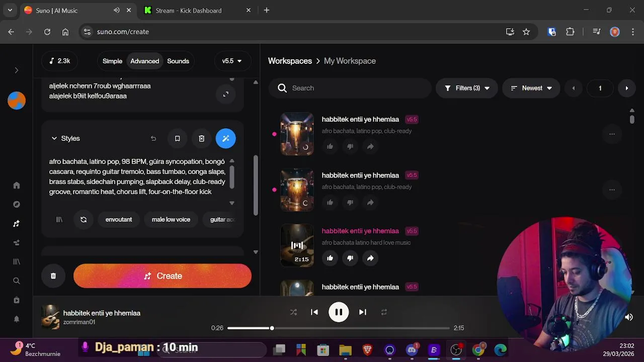Like the first habbitek entii ye hhemlaa song
This screenshot has height=362, width=644.
click(x=330, y=146)
